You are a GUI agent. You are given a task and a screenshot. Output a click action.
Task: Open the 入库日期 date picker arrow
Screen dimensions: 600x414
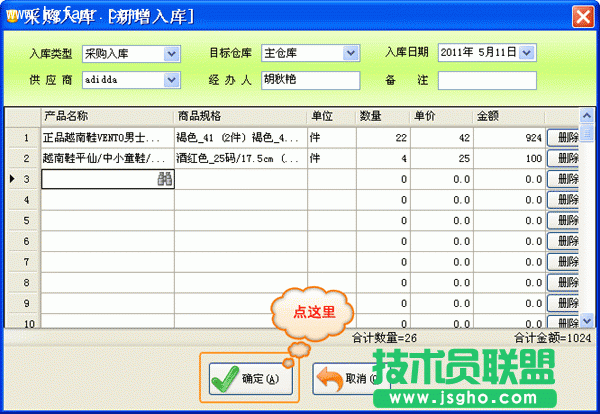coord(527,53)
